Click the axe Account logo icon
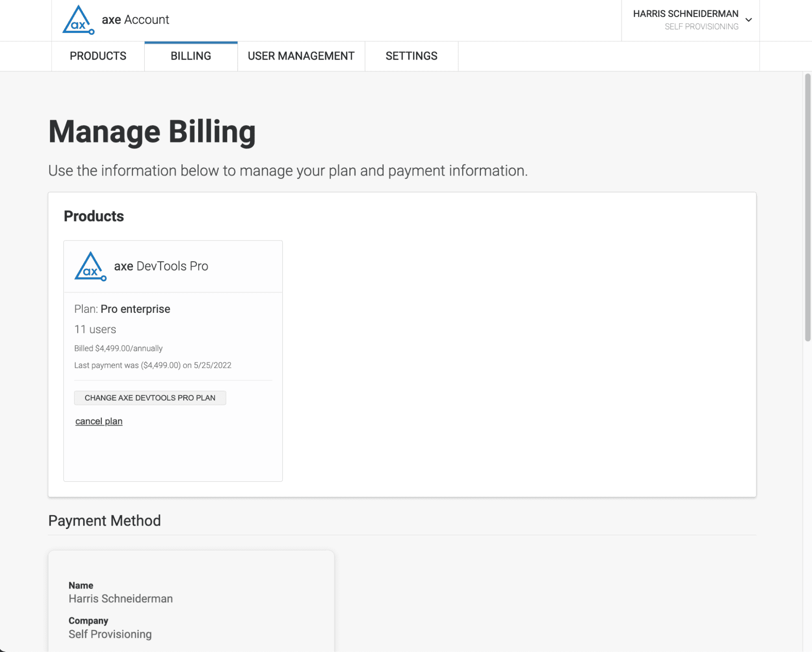This screenshot has height=652, width=812. point(78,20)
